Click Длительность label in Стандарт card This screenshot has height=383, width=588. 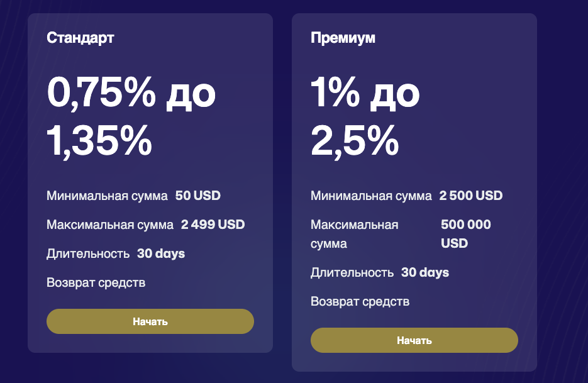tap(88, 253)
